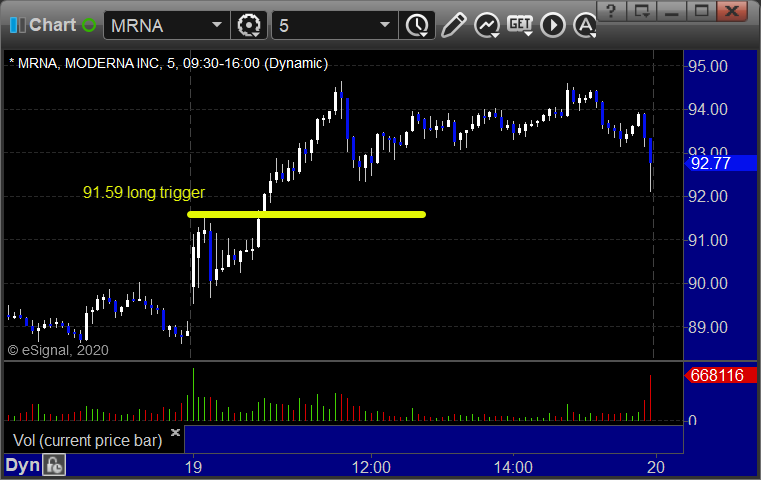The height and width of the screenshot is (480, 761).
Task: Click the GET data icon
Action: point(520,25)
